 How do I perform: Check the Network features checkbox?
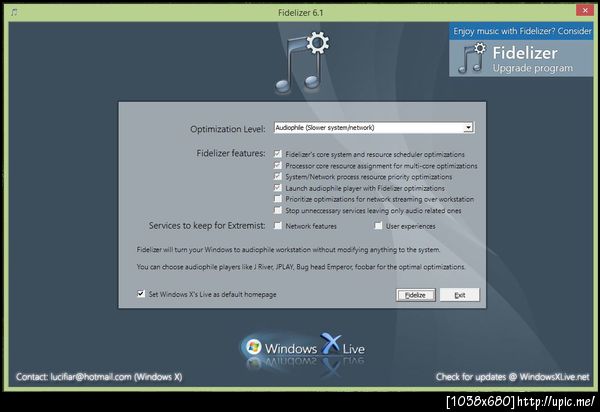[278, 226]
